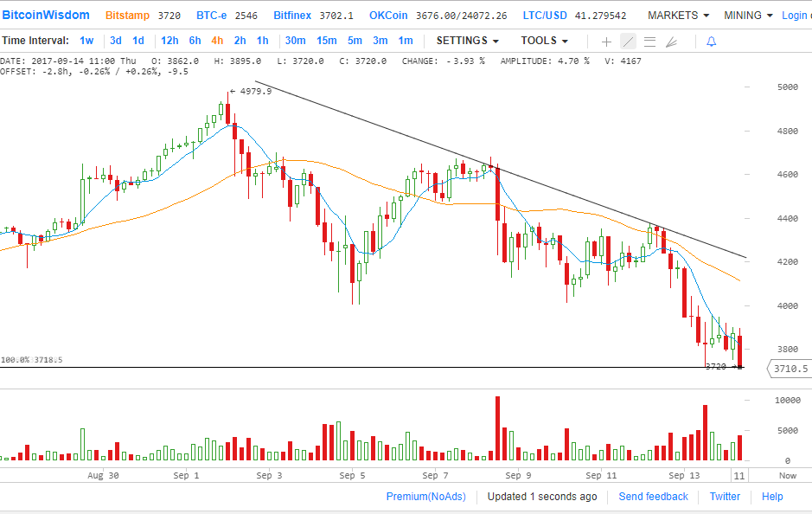Click the Premium(NoAds) link

point(425,497)
